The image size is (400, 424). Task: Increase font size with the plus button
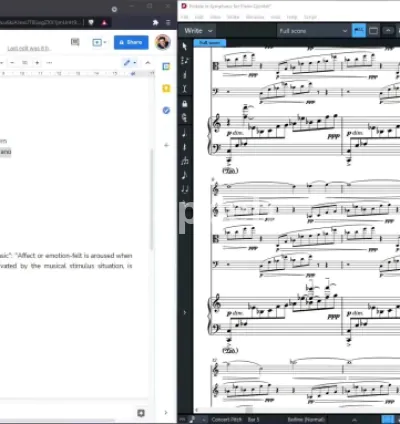tap(37, 62)
